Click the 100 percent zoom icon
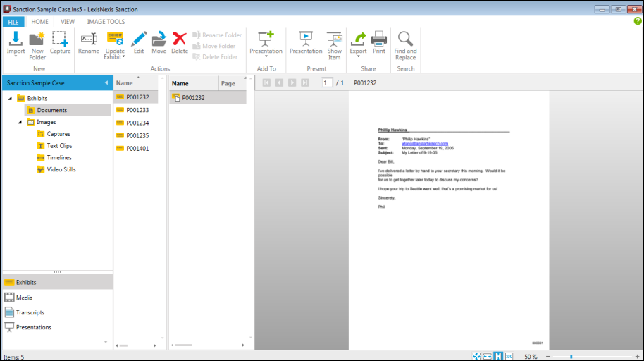644x361 pixels. [x=509, y=357]
